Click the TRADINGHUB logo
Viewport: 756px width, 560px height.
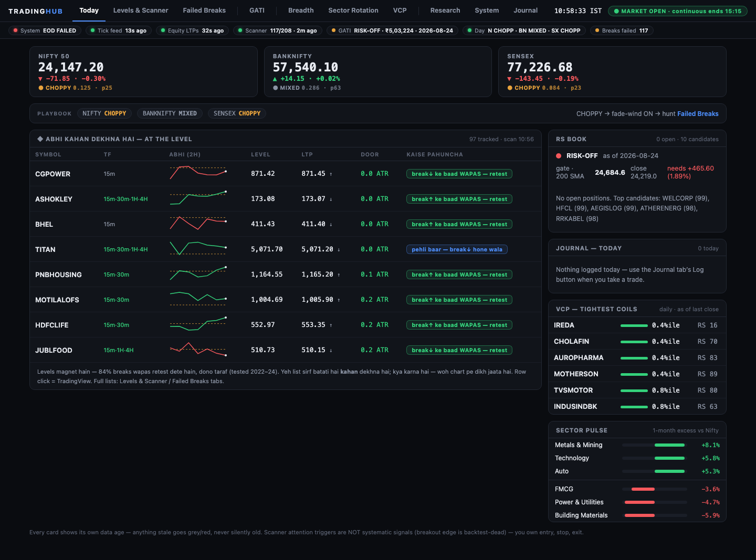(x=35, y=11)
